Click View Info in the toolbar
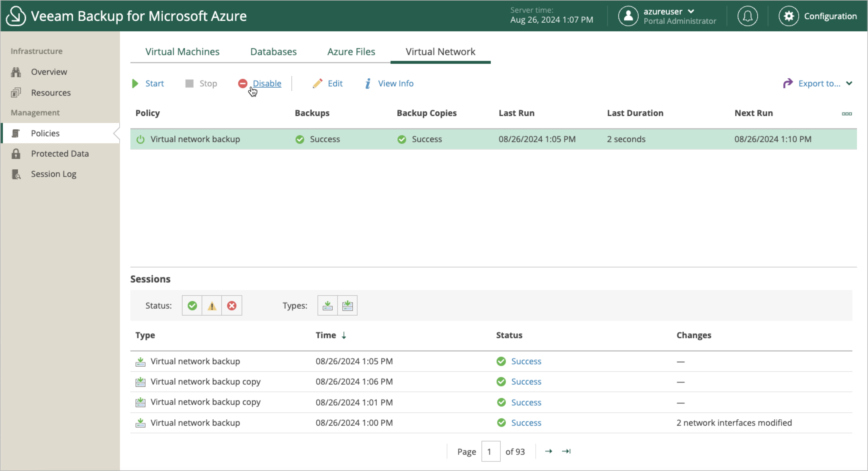Screen dimensions: 868x471 (389, 83)
